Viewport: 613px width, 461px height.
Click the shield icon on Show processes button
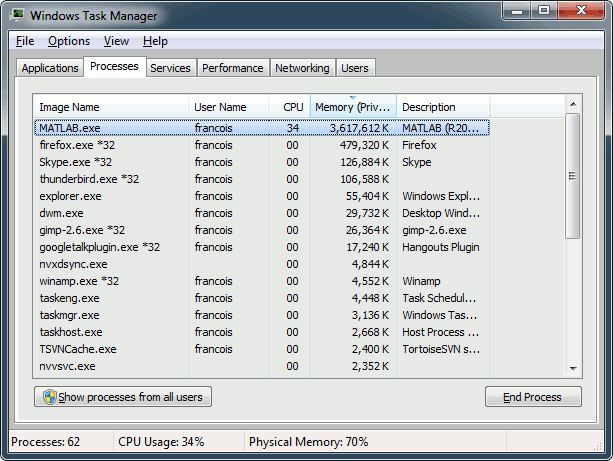48,397
